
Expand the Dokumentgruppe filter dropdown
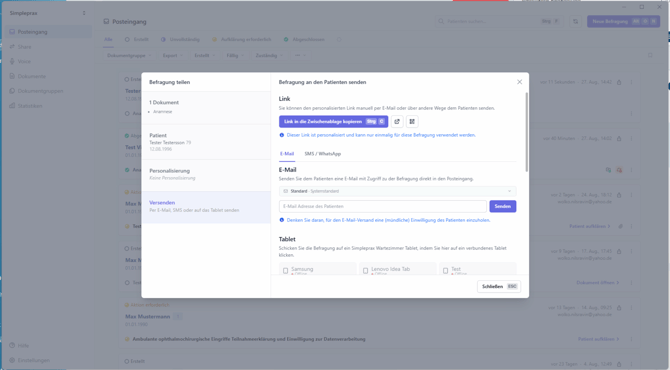click(129, 56)
